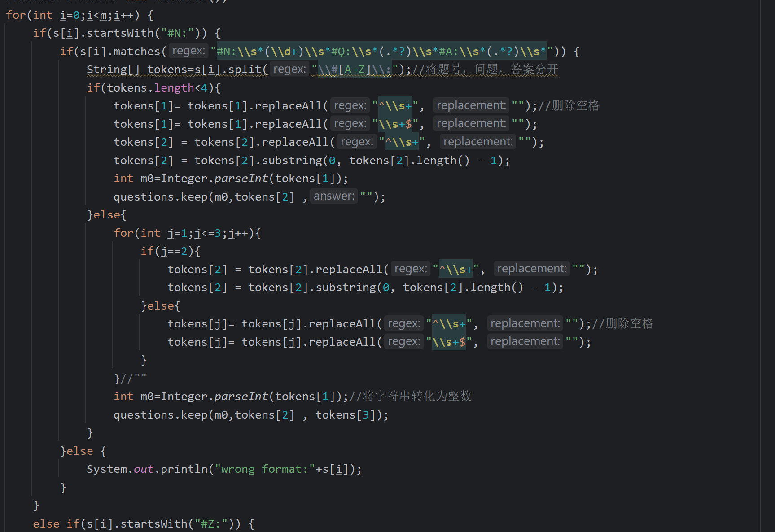Viewport: 775px width, 532px height.
Task: Click System.out.println statement
Action: tap(224, 469)
